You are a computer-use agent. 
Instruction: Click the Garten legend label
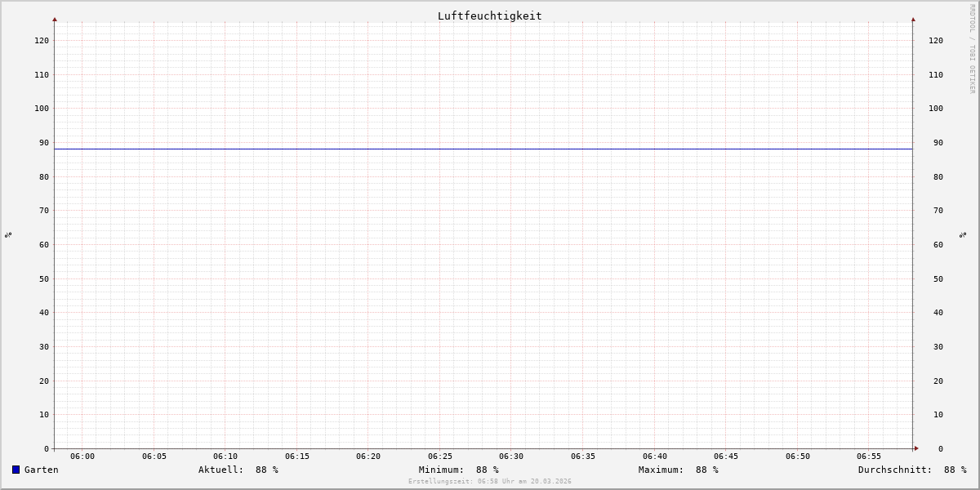click(42, 470)
